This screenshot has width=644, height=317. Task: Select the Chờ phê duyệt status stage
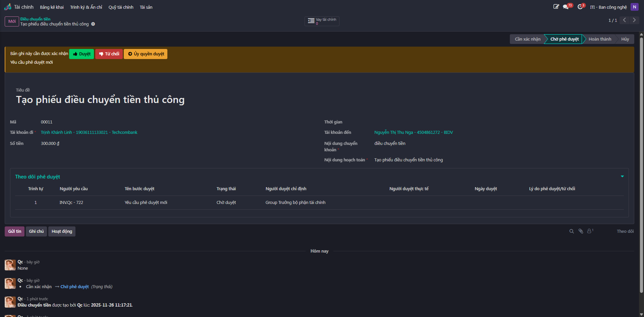click(x=565, y=39)
